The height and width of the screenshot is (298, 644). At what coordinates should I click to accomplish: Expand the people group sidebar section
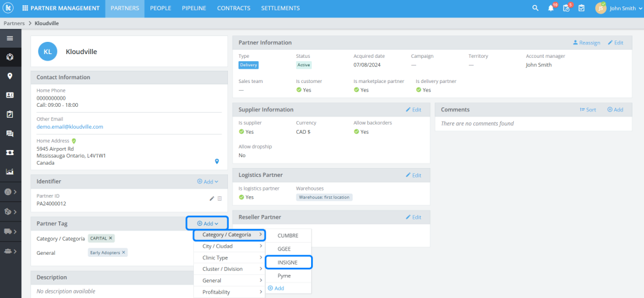tap(10, 251)
